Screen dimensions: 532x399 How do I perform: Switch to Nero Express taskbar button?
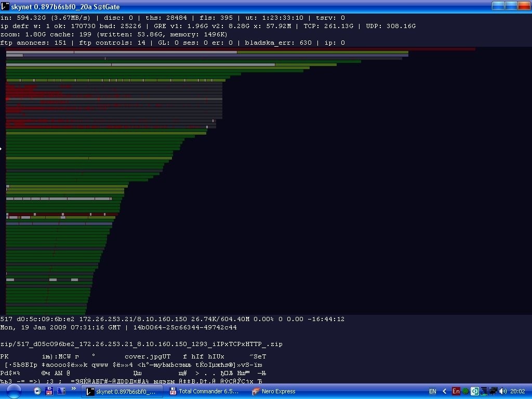pos(274,391)
